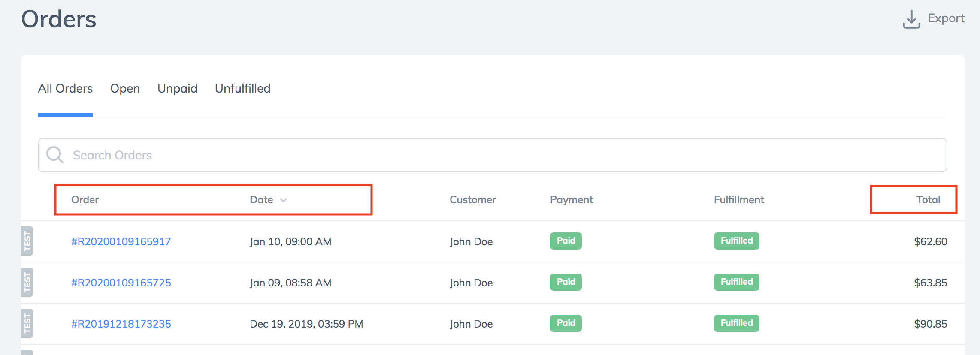Click John Doe in the Jan 09 row
The image size is (980, 355).
point(471,283)
